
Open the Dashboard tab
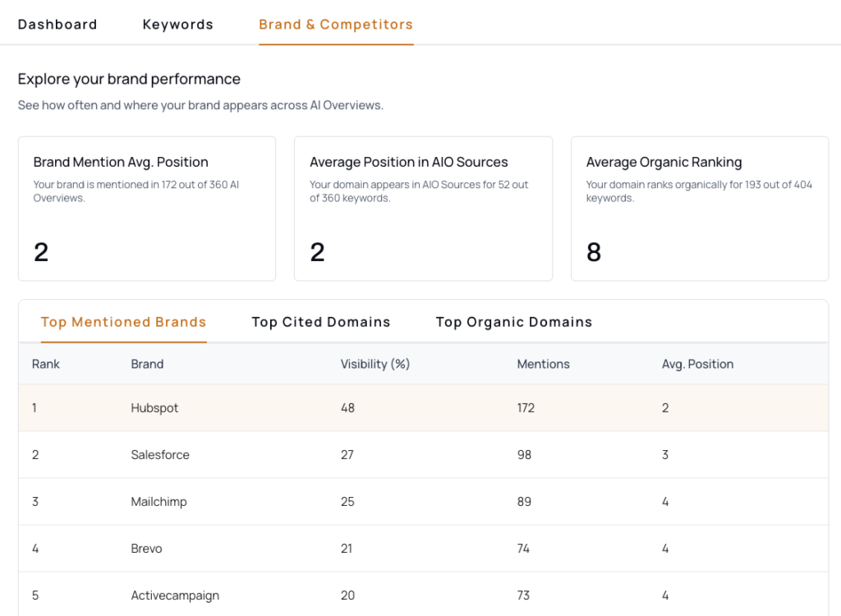pyautogui.click(x=57, y=25)
